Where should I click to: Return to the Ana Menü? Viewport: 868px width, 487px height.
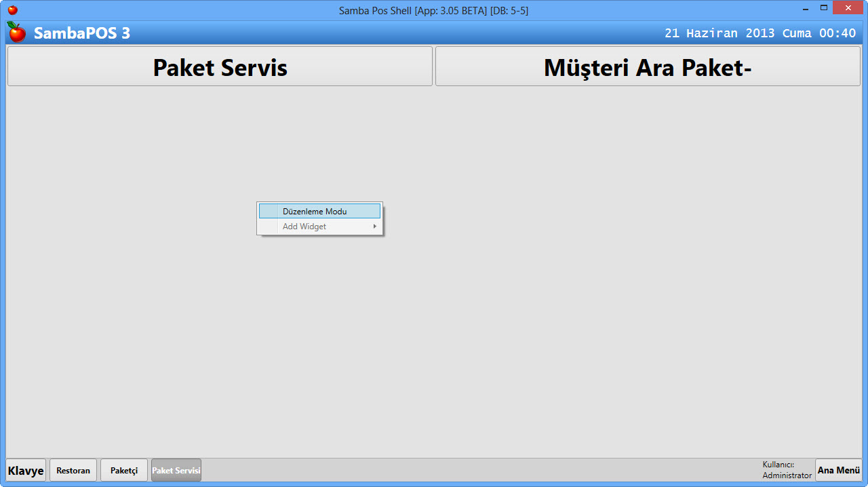[x=838, y=469]
